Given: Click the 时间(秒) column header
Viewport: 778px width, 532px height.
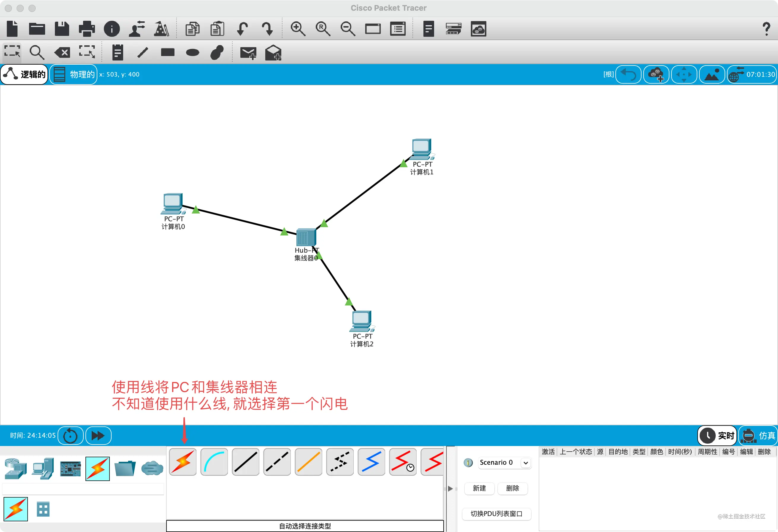Looking at the screenshot, I should click(x=680, y=452).
